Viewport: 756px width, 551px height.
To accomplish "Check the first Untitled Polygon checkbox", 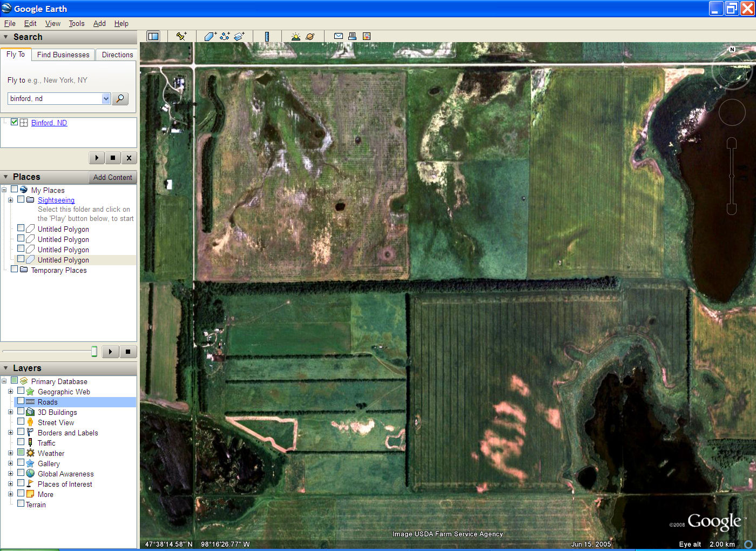I will point(21,228).
